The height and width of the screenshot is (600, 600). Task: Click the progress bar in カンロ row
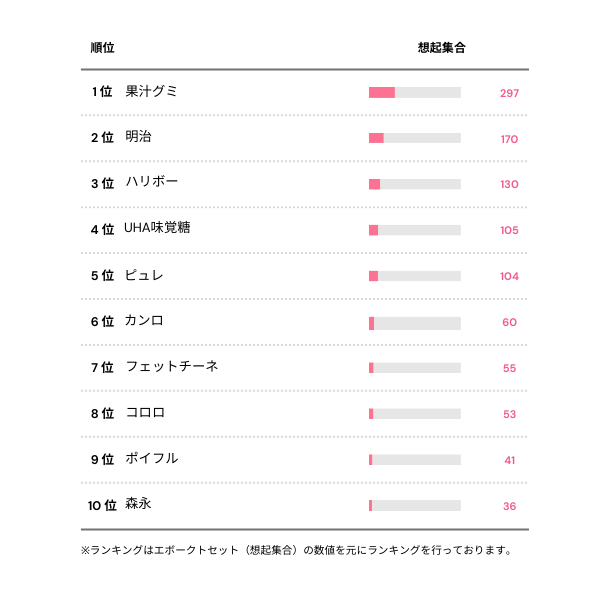(414, 322)
